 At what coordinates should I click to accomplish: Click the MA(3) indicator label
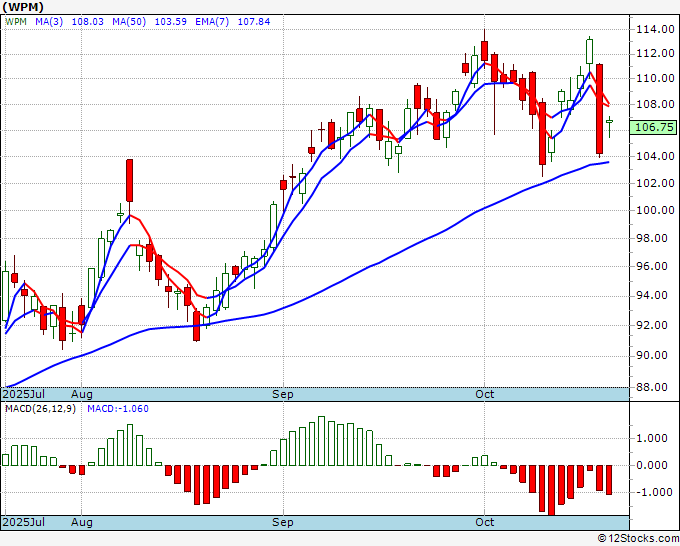[x=49, y=22]
